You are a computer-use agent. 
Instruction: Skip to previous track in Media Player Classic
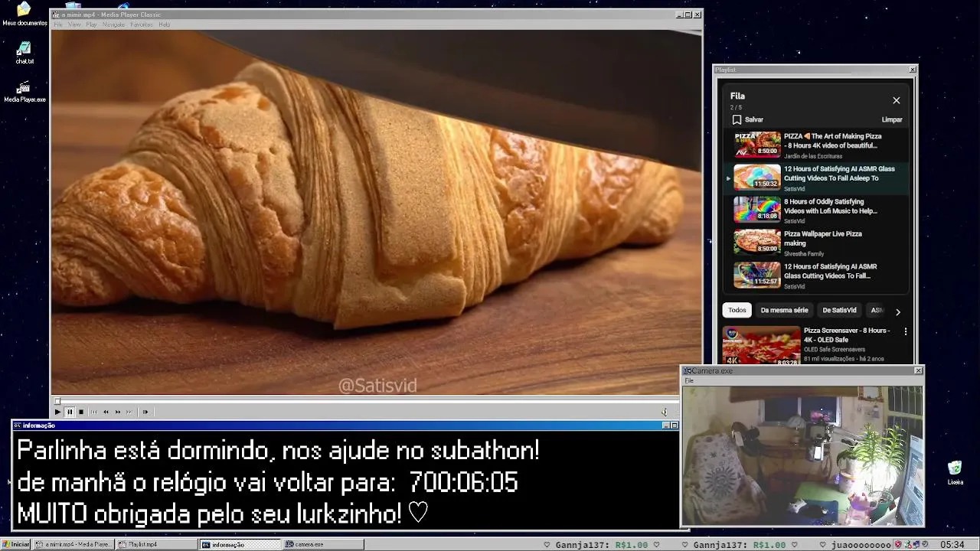[94, 412]
